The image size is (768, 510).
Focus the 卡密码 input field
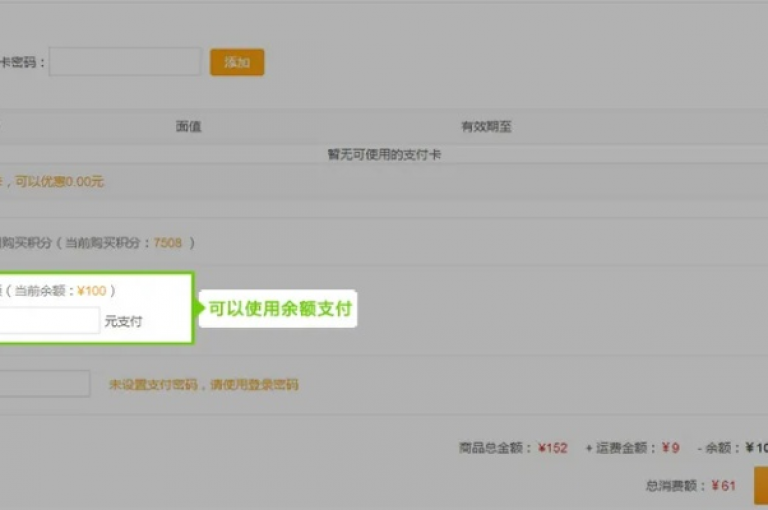pyautogui.click(x=125, y=62)
